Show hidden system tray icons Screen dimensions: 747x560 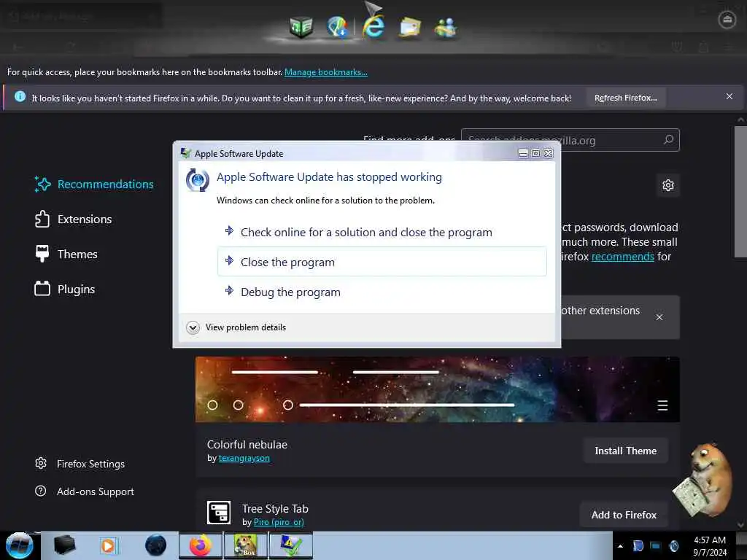pyautogui.click(x=620, y=546)
